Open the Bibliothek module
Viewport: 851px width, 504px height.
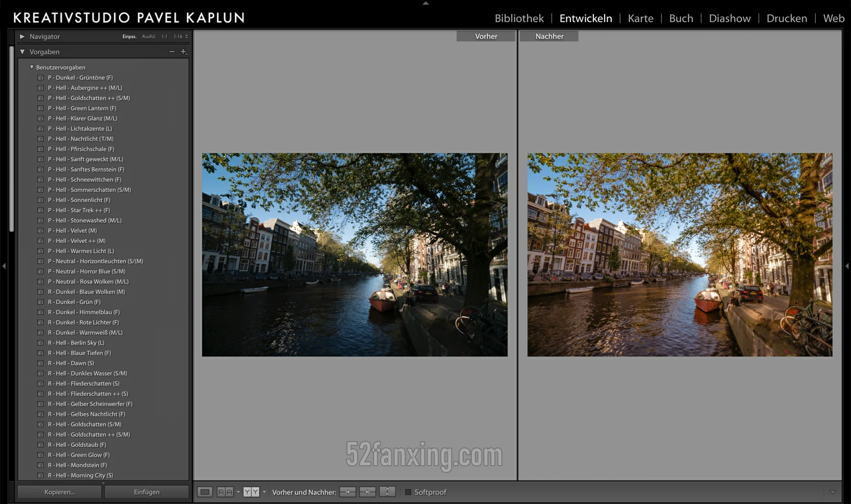pyautogui.click(x=519, y=18)
